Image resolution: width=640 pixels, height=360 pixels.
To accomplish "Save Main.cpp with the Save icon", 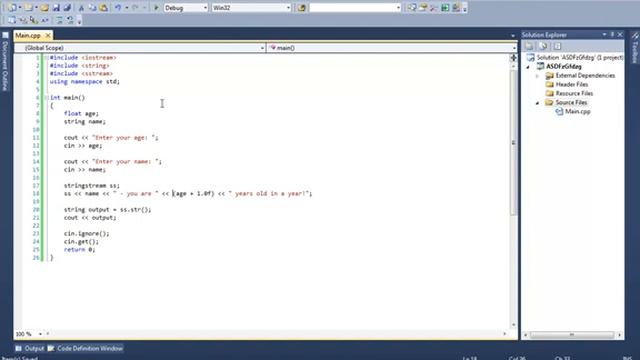I will 56,8.
